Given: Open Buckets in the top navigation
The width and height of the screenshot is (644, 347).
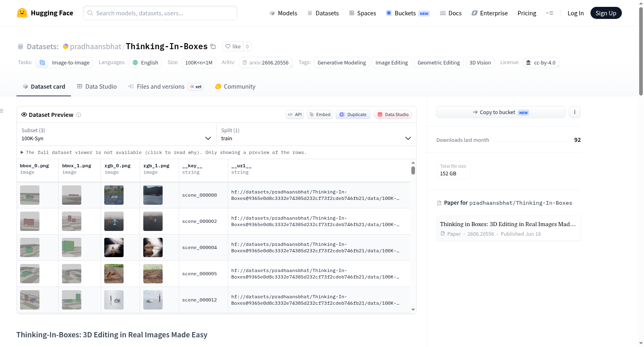Looking at the screenshot, I should (408, 13).
